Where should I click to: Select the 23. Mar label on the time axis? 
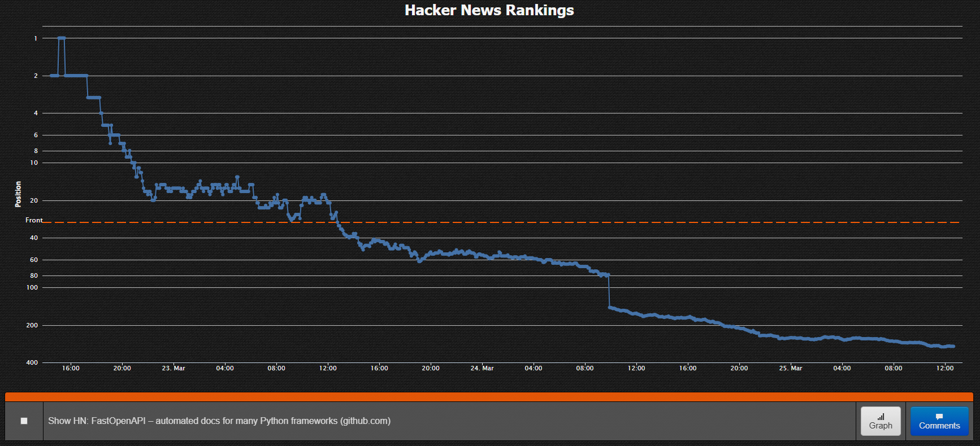pos(174,368)
